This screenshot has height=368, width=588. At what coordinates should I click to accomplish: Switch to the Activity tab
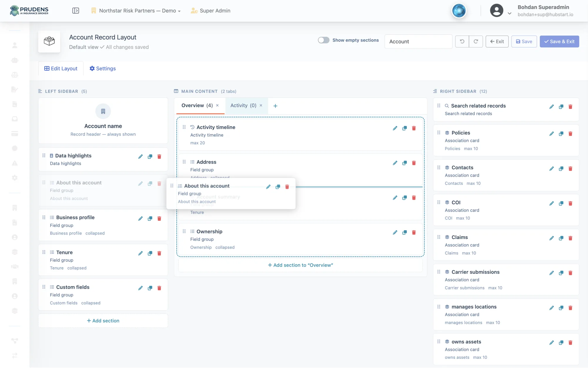243,105
